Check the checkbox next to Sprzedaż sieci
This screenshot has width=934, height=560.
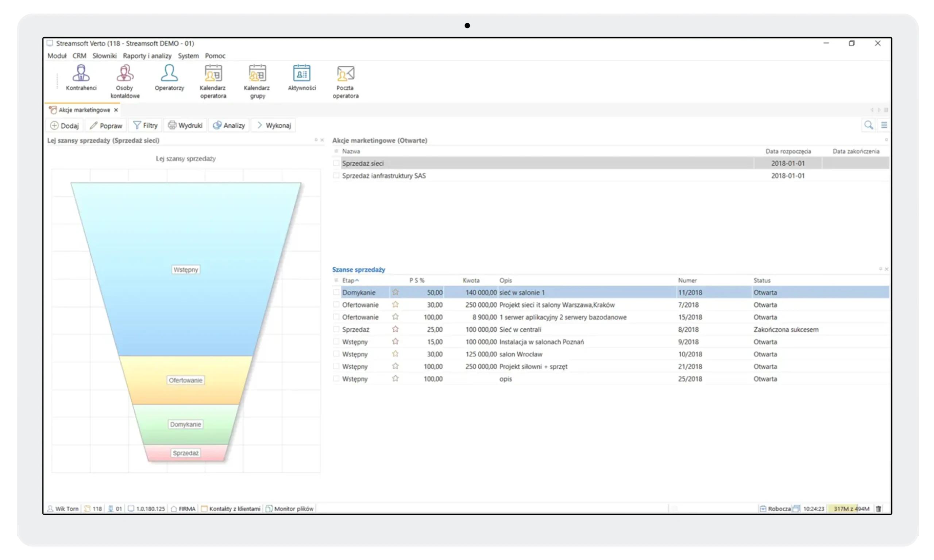(x=336, y=163)
